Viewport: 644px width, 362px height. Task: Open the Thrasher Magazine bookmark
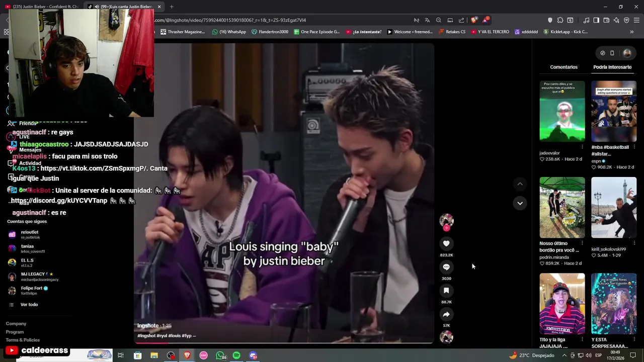pyautogui.click(x=183, y=32)
